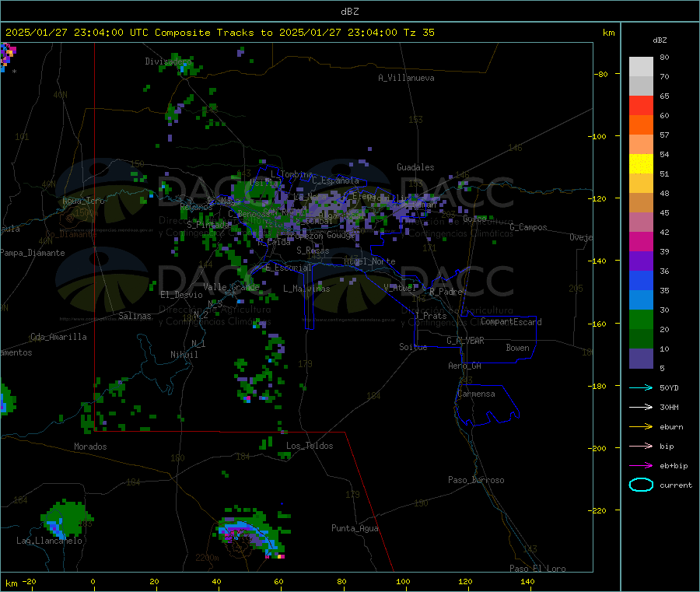Viewport: 700px width, 592px height.
Task: Click the yellow eburn arrow icon
Action: (x=641, y=426)
